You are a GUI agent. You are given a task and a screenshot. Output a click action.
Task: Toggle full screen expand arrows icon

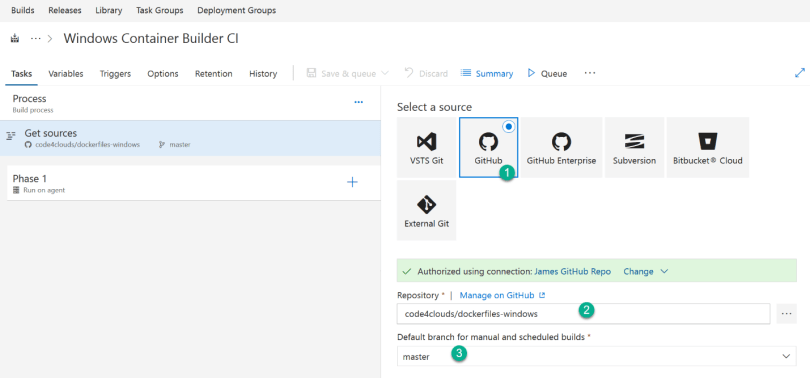[800, 73]
